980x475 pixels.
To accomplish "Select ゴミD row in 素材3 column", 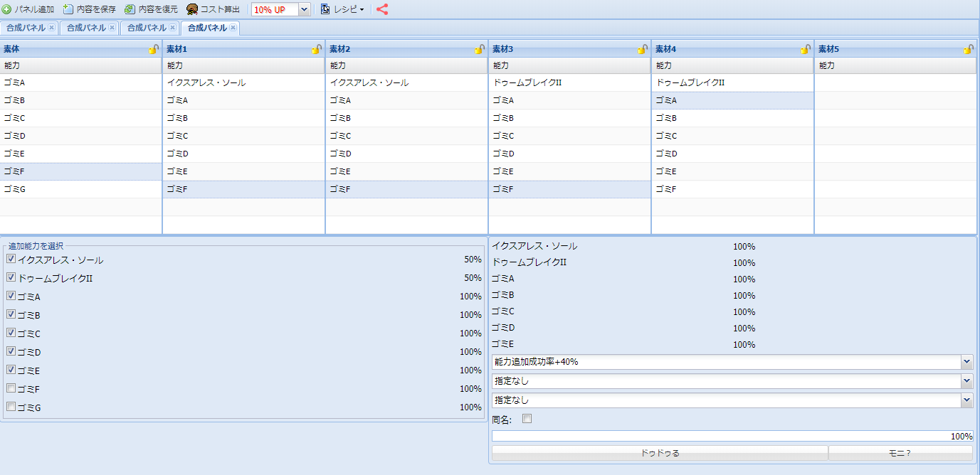I will 570,154.
